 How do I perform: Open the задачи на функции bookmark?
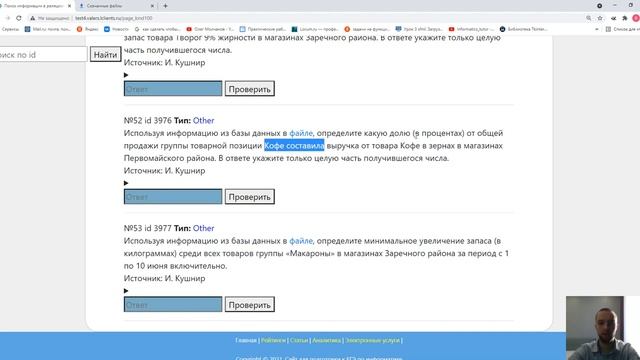pyautogui.click(x=367, y=29)
